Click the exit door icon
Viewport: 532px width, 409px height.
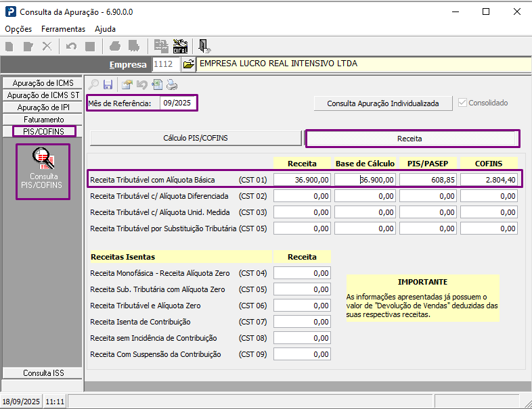pyautogui.click(x=204, y=46)
